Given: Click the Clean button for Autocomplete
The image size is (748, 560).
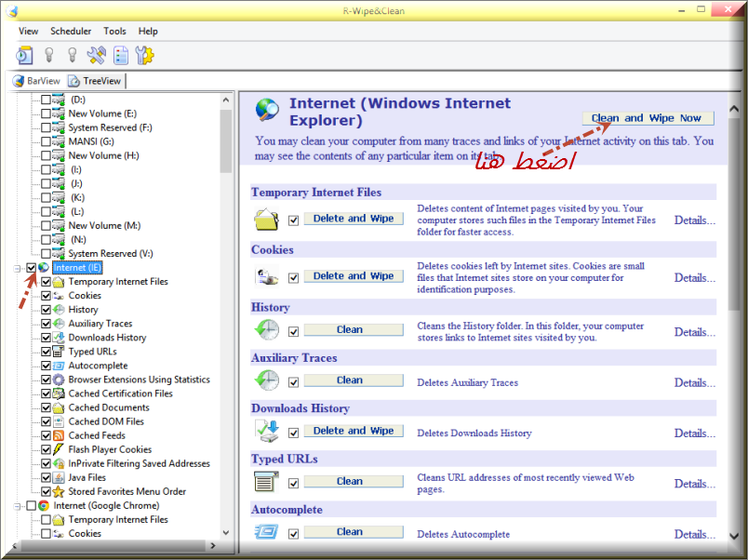Looking at the screenshot, I should (x=354, y=532).
